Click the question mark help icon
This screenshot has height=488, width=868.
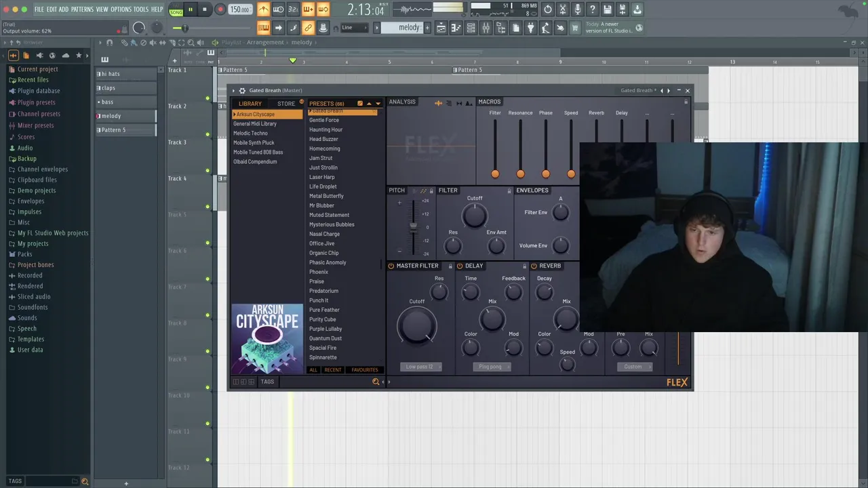click(593, 9)
